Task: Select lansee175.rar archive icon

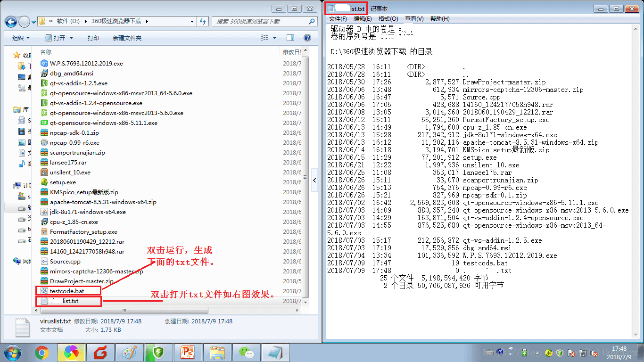Action: (45, 162)
